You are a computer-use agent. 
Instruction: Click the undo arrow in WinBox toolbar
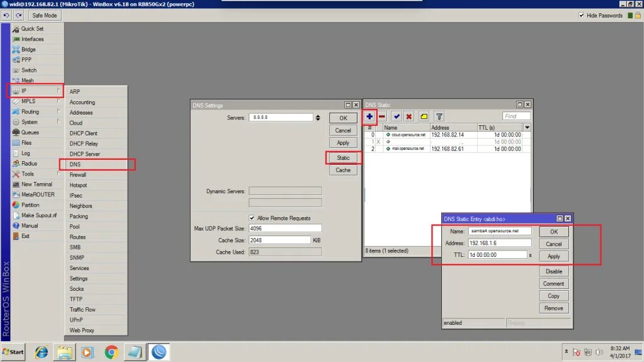pyautogui.click(x=6, y=15)
